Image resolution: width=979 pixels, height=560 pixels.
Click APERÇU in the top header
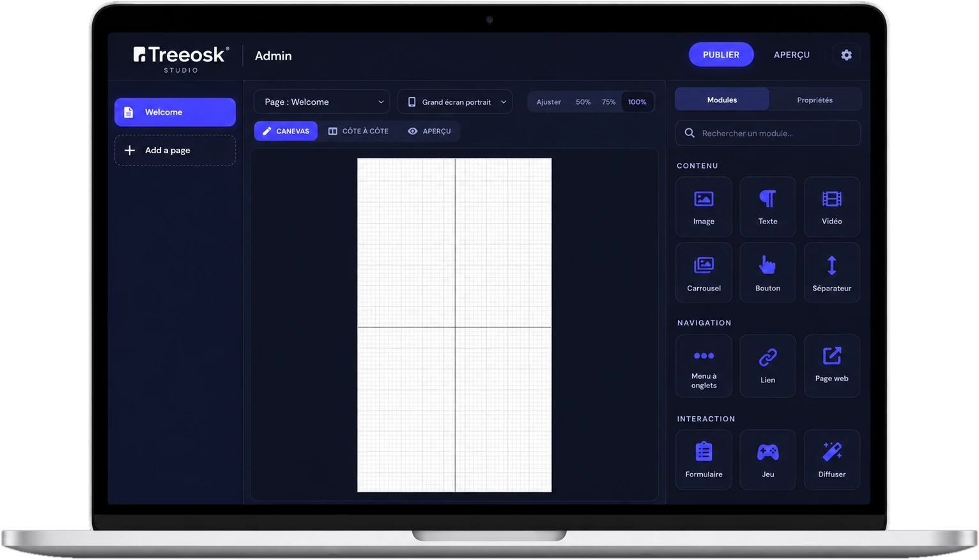point(792,55)
